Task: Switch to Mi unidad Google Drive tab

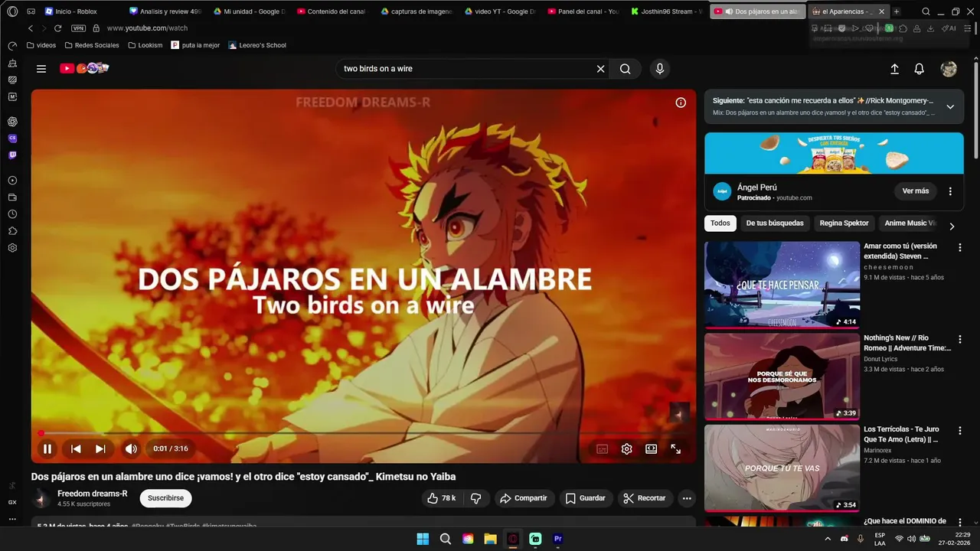Action: [x=250, y=11]
